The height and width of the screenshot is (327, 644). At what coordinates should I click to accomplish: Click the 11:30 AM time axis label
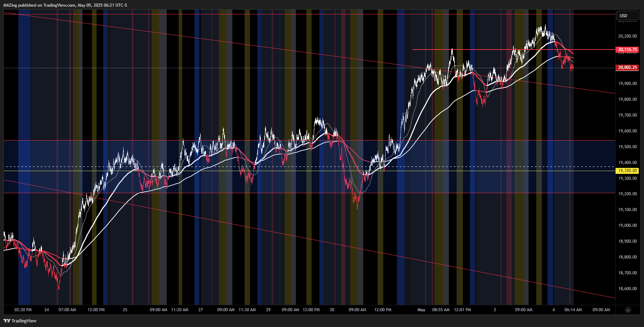tap(247, 310)
